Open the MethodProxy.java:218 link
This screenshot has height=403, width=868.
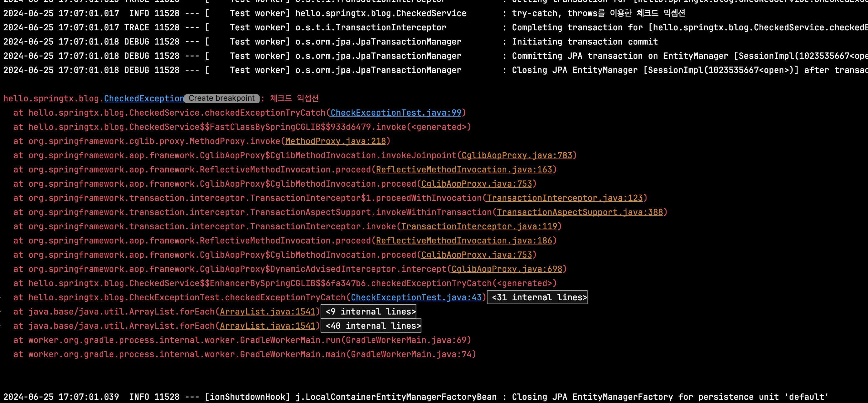[x=335, y=141]
